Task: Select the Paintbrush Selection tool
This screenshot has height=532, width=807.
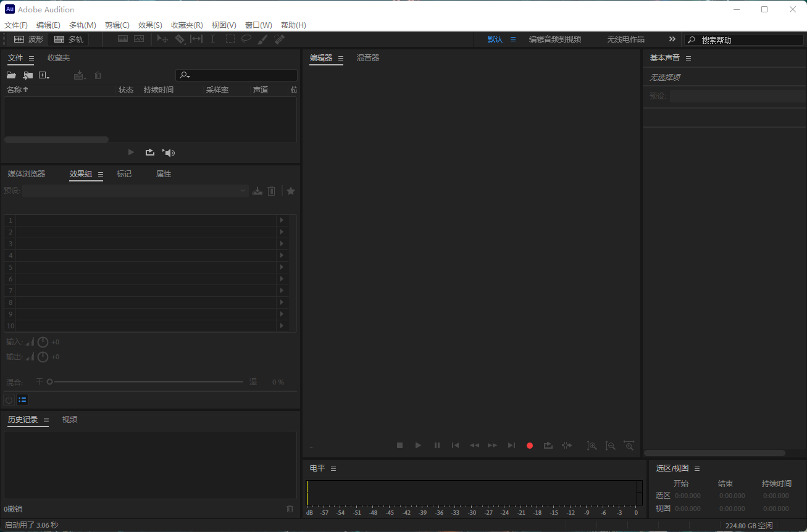Action: click(262, 39)
